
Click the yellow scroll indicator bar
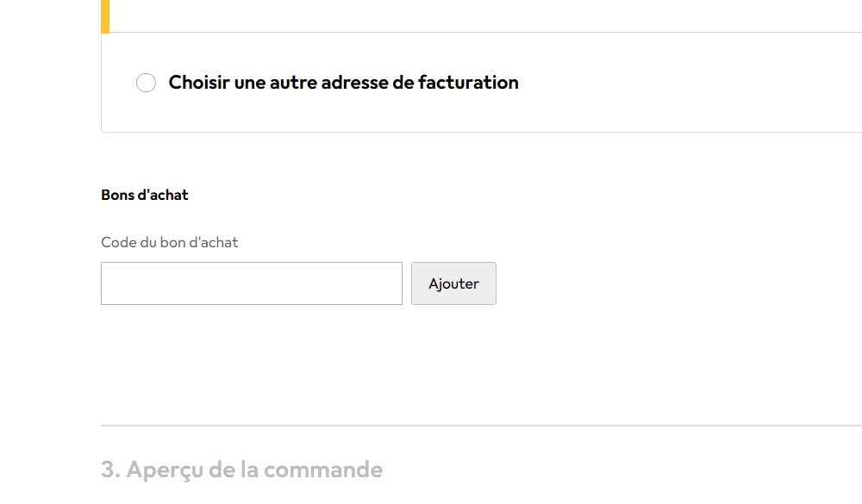point(105,16)
